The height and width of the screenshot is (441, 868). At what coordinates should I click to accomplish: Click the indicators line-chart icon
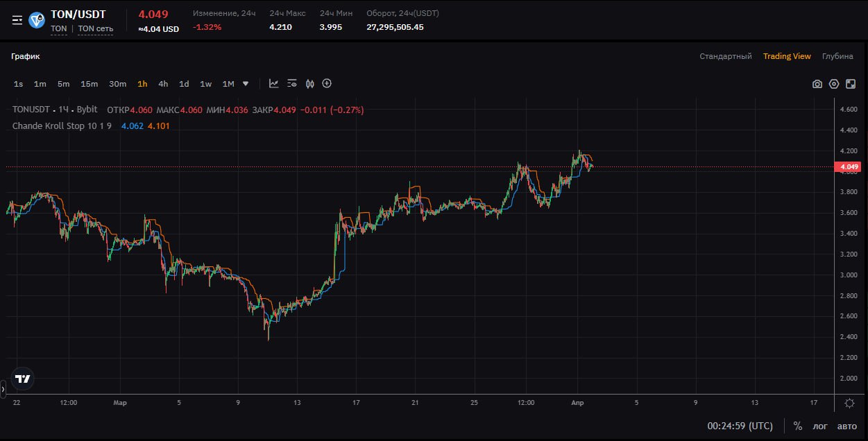point(274,84)
